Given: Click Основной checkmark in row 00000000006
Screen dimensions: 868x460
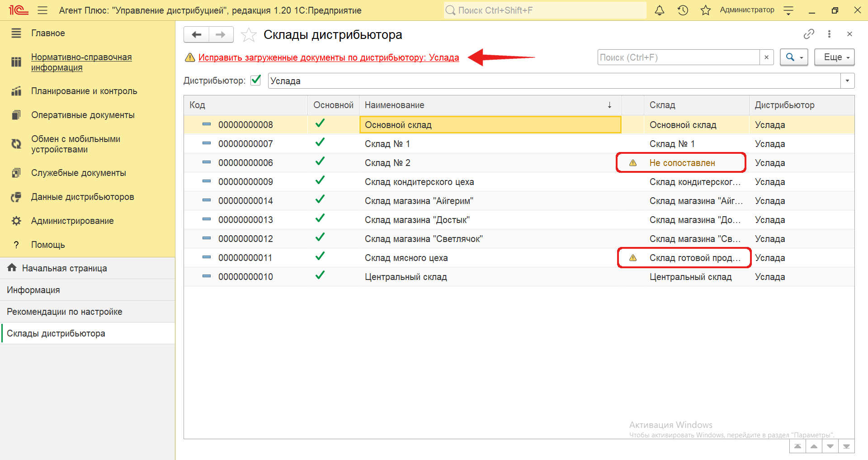Looking at the screenshot, I should (320, 161).
